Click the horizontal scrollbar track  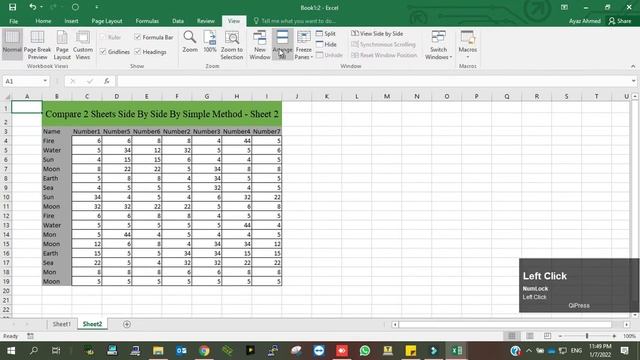505,324
